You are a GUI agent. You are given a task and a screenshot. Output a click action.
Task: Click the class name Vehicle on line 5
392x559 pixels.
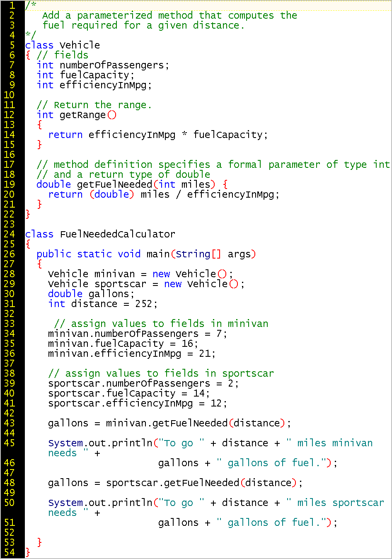click(80, 45)
